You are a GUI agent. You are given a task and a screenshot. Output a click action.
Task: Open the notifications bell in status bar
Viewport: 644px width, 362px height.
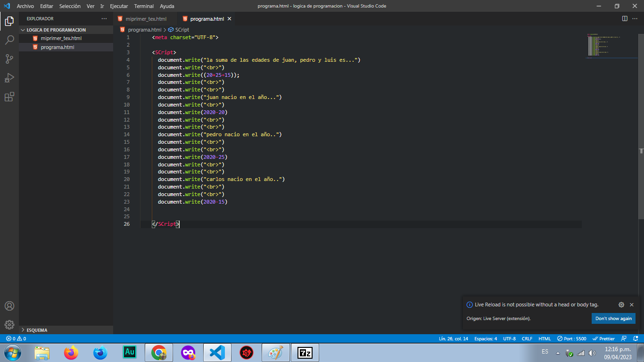click(636, 338)
